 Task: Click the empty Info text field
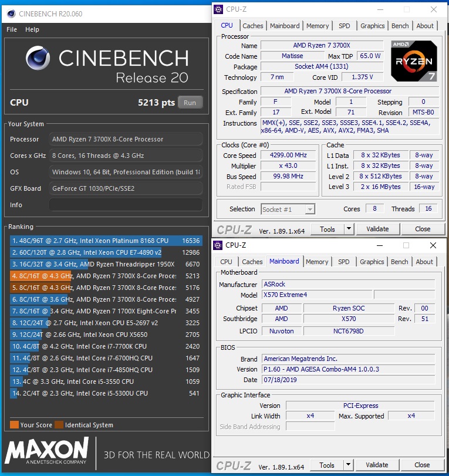coord(126,205)
